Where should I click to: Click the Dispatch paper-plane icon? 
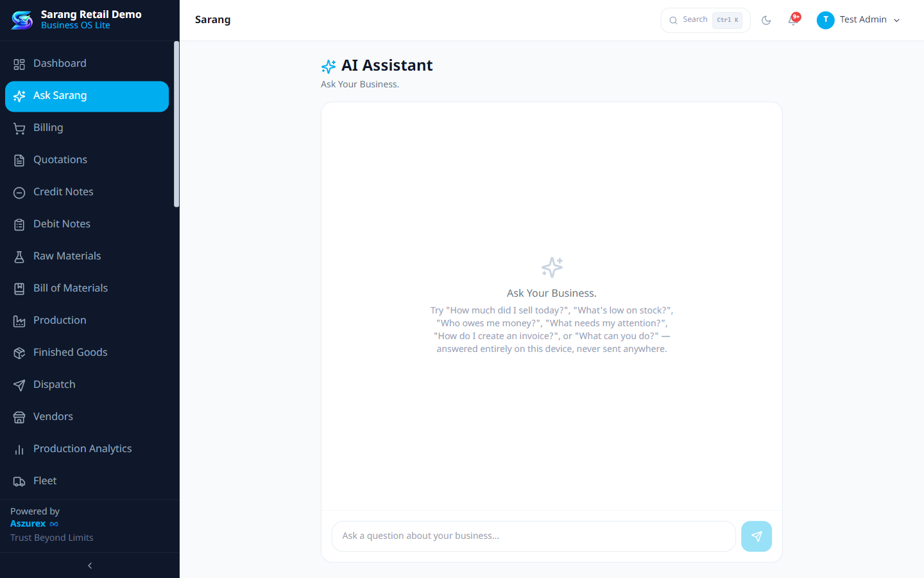[x=19, y=385]
